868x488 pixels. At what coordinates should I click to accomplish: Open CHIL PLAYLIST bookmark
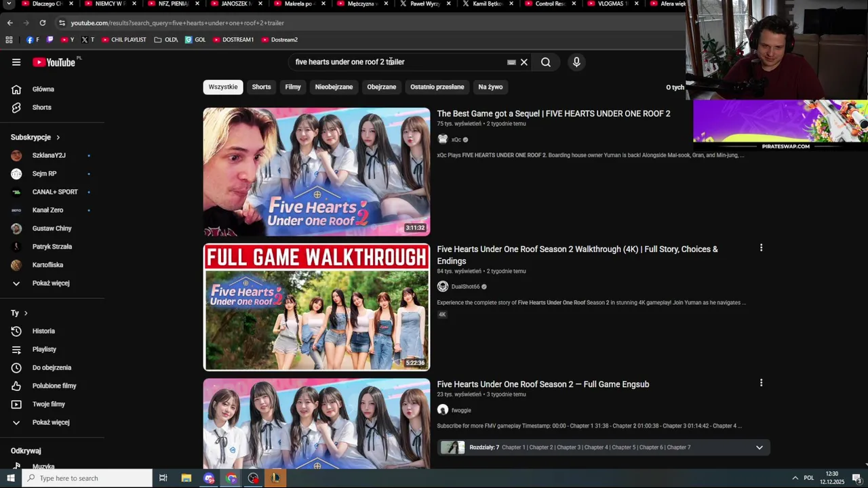123,40
